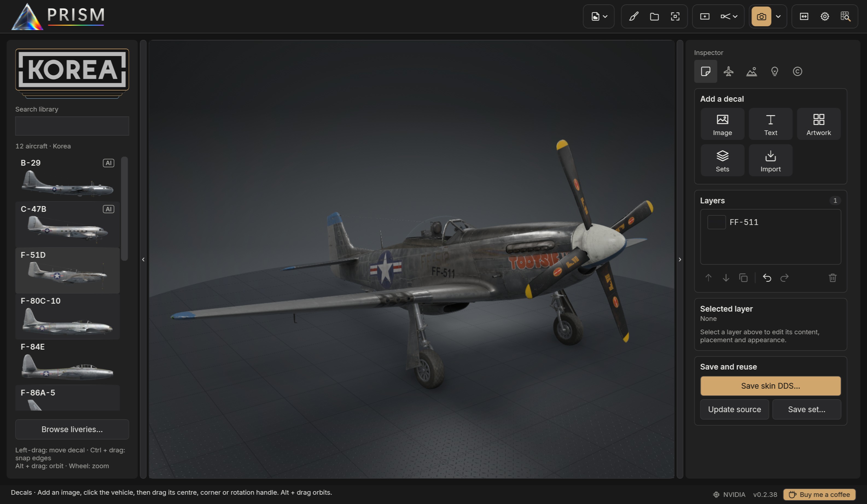The image size is (867, 504).
Task: Open settings via the gear icon
Action: [825, 16]
